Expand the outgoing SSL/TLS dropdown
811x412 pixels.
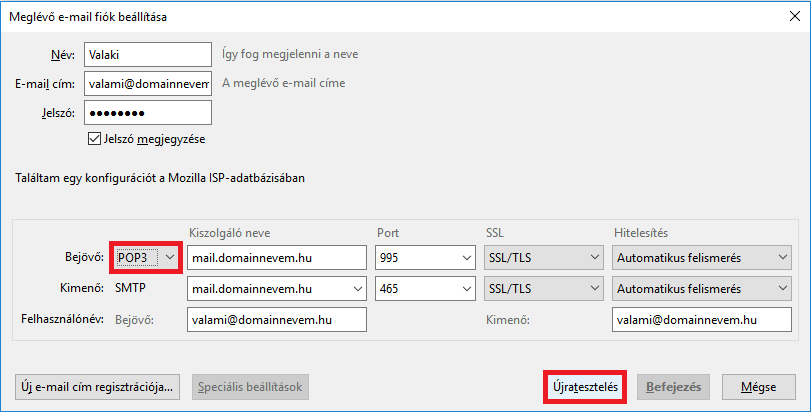[x=544, y=288]
